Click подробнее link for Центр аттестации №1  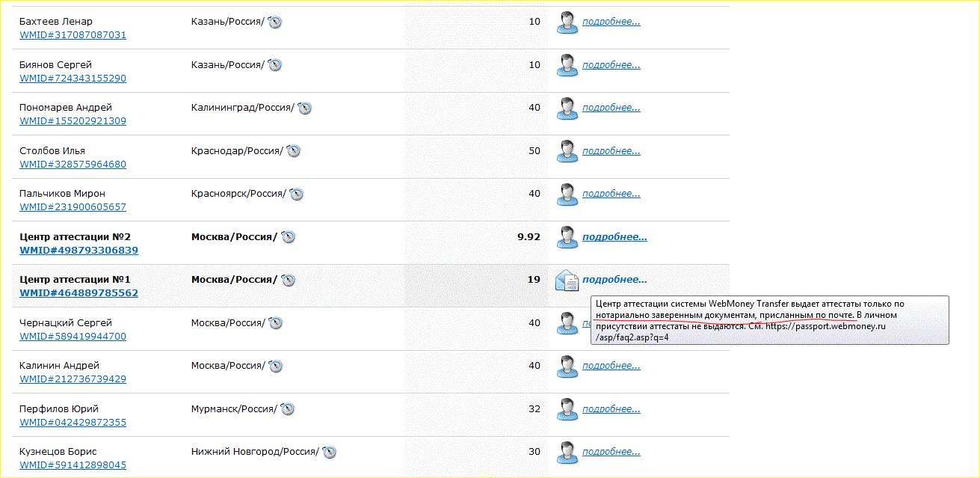(x=614, y=280)
